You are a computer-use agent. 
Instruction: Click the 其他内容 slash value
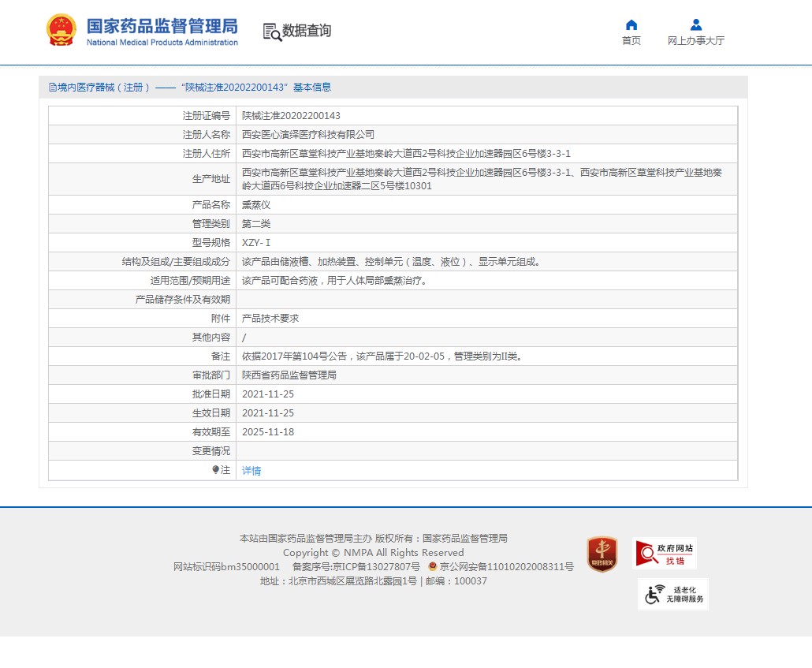pos(244,338)
